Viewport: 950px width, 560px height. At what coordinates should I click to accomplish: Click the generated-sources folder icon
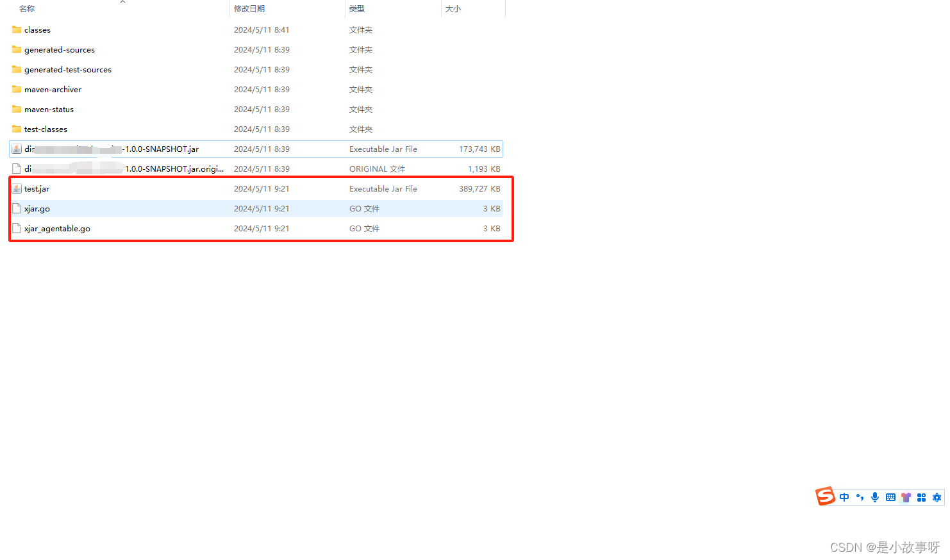17,49
